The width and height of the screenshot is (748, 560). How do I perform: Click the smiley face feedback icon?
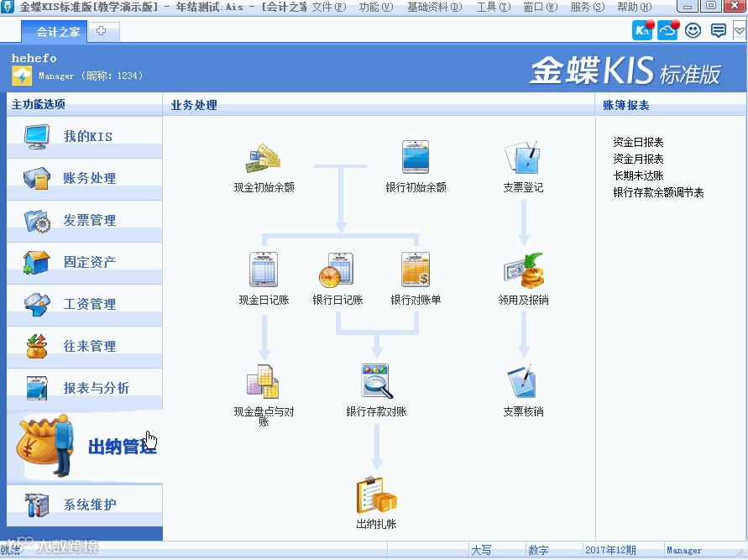693,30
